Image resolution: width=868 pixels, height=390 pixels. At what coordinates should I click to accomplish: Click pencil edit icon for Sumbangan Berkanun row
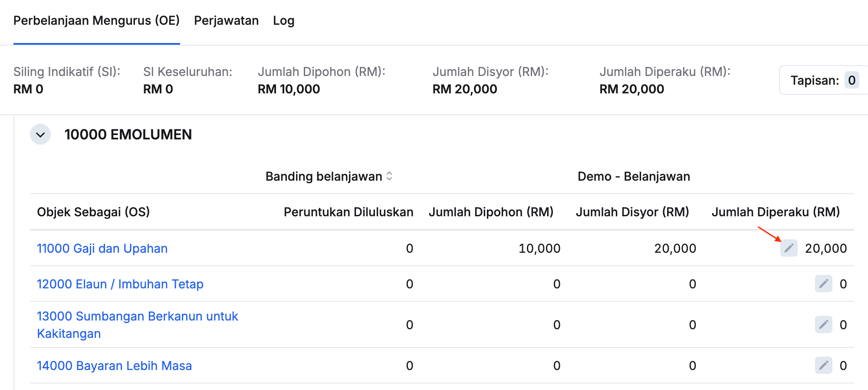pyautogui.click(x=823, y=324)
